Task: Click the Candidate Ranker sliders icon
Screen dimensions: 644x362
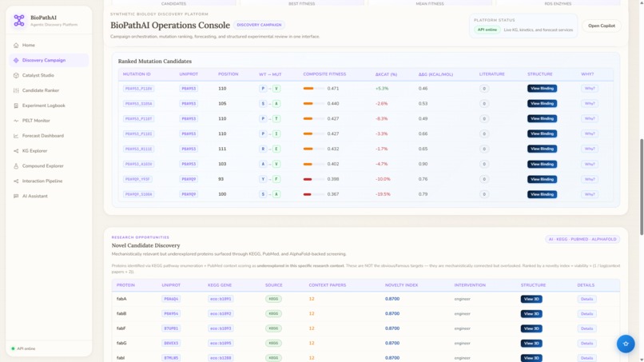Action: point(16,90)
